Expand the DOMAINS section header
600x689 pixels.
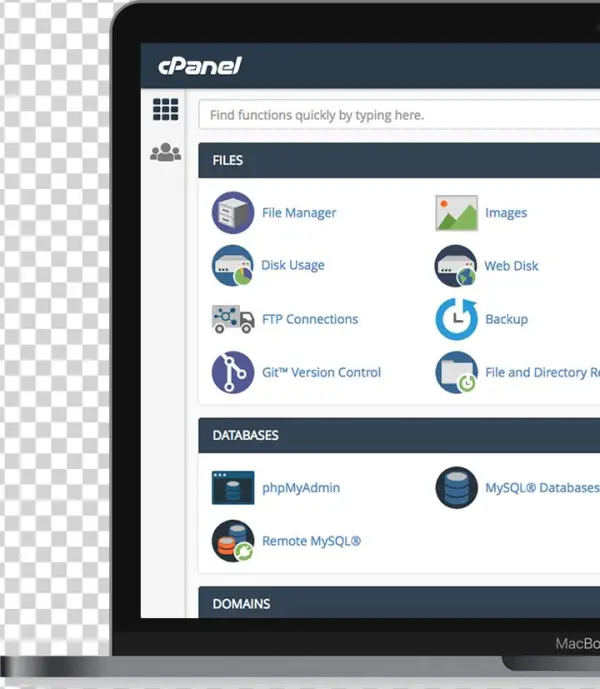click(400, 603)
